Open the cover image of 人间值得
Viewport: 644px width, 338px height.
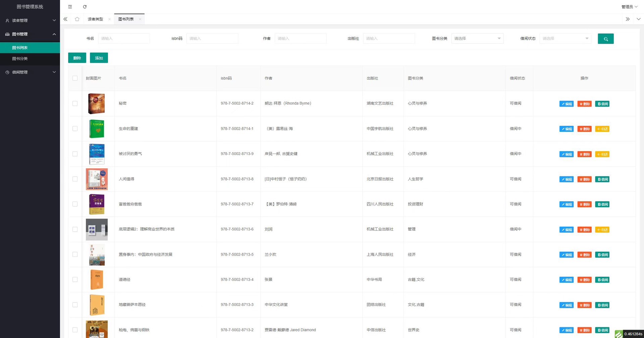coord(97,179)
